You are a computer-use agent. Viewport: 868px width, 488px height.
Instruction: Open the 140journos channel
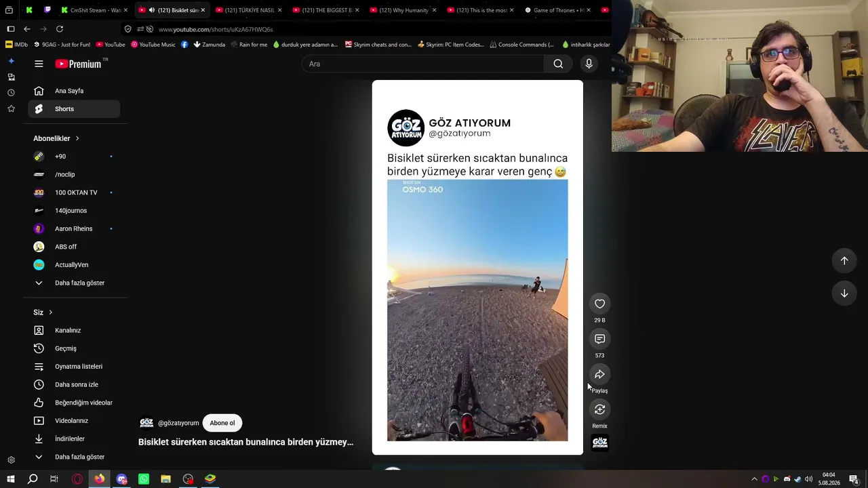point(73,211)
